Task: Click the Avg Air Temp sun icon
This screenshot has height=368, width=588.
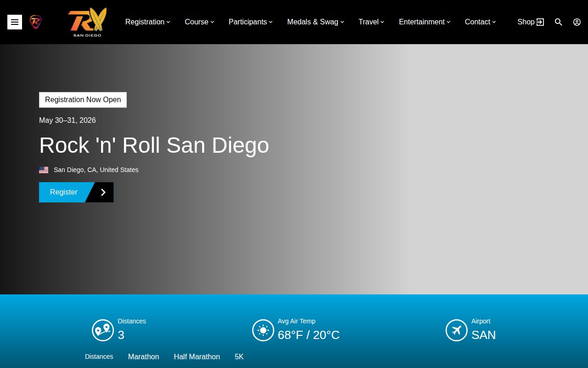Action: [x=263, y=330]
